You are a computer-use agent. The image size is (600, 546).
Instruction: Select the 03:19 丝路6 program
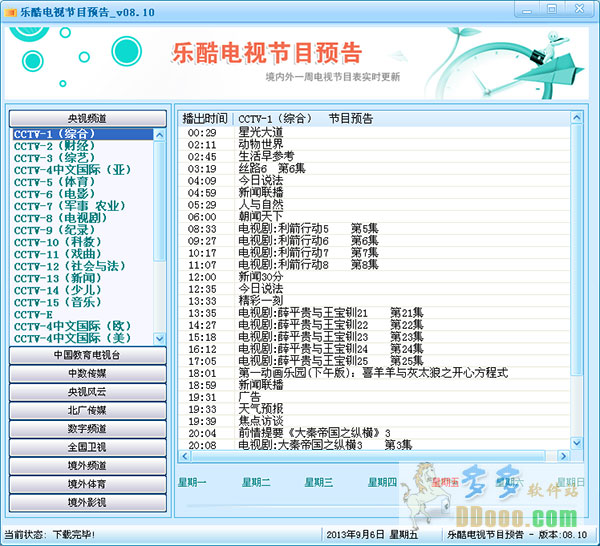point(374,169)
